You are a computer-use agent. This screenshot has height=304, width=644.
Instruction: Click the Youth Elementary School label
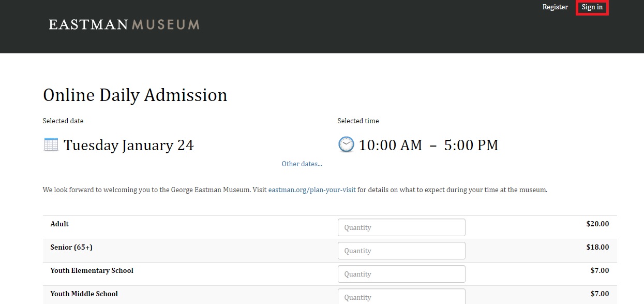(x=92, y=270)
